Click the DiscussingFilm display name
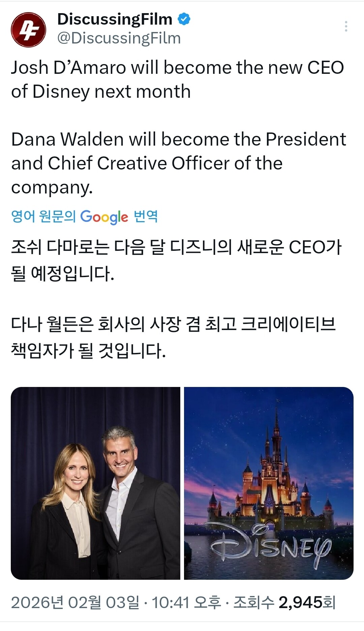 [115, 19]
